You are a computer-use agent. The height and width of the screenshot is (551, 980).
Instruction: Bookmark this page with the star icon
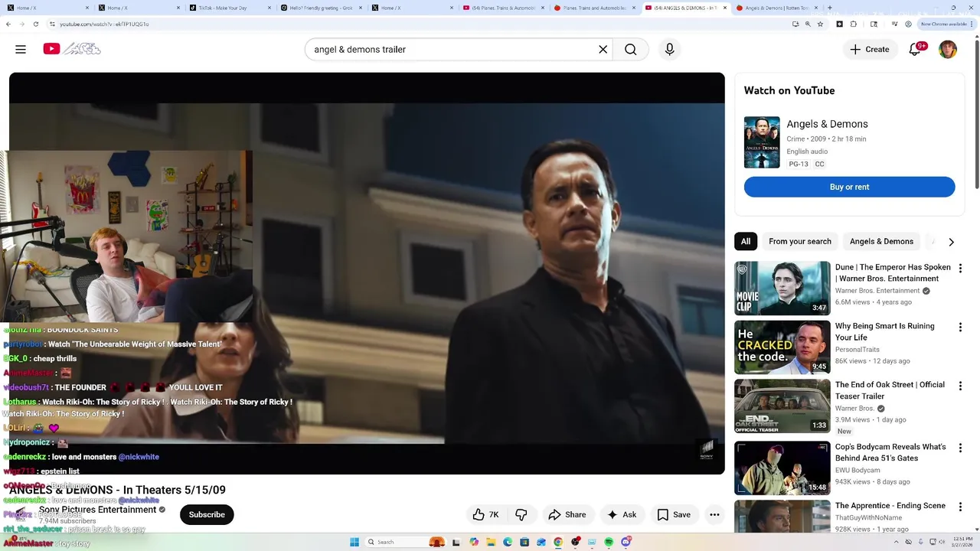click(x=820, y=24)
